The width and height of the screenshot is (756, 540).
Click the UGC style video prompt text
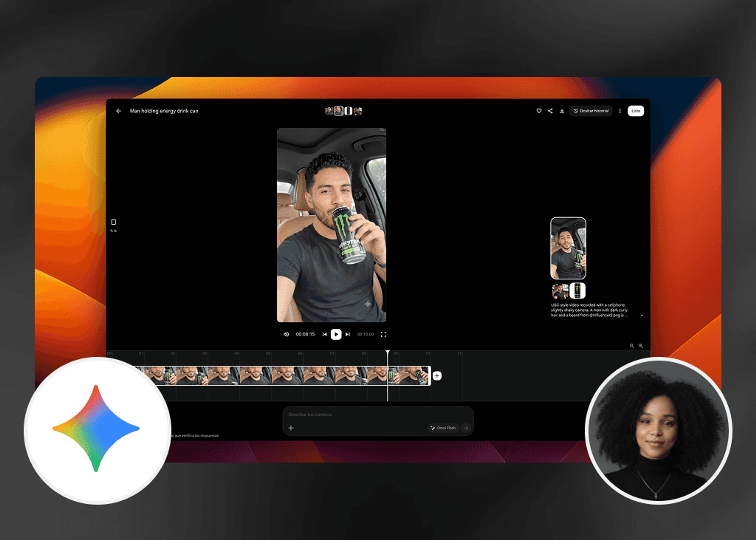coord(589,310)
